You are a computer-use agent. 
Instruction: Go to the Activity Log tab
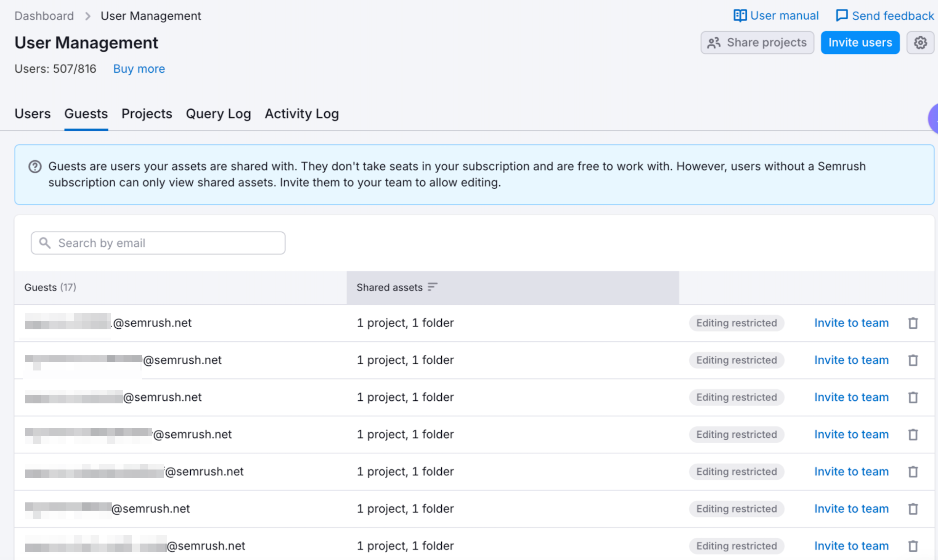pos(302,114)
